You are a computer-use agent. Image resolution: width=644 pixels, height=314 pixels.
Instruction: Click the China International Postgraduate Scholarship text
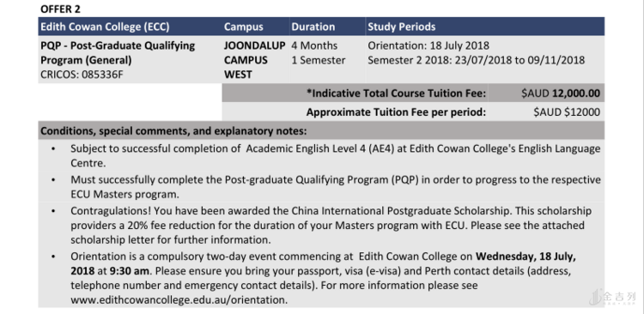coord(400,211)
